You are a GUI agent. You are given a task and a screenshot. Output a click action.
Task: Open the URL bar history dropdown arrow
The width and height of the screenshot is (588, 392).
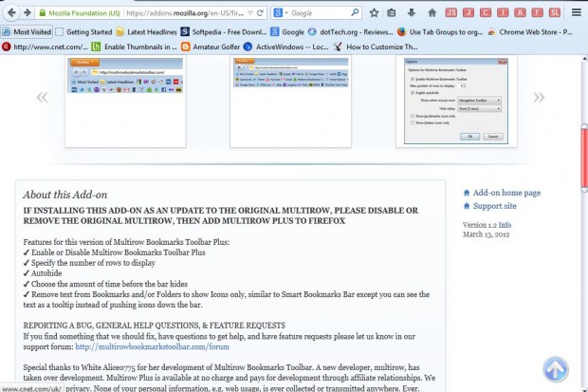pyautogui.click(x=250, y=13)
